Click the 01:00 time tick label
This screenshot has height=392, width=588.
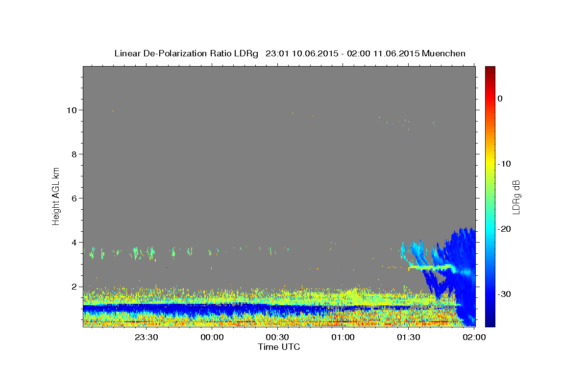point(343,338)
